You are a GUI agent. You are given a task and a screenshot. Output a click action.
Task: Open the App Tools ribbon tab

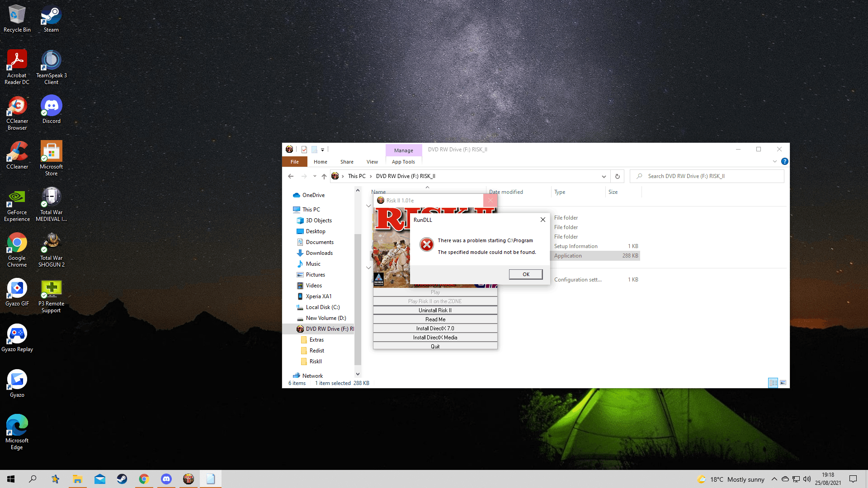tap(403, 162)
